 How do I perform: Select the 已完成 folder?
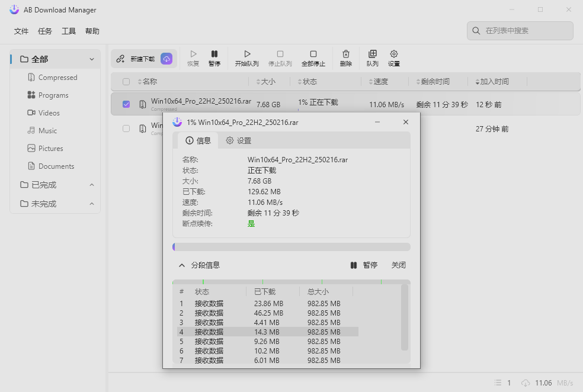point(55,185)
